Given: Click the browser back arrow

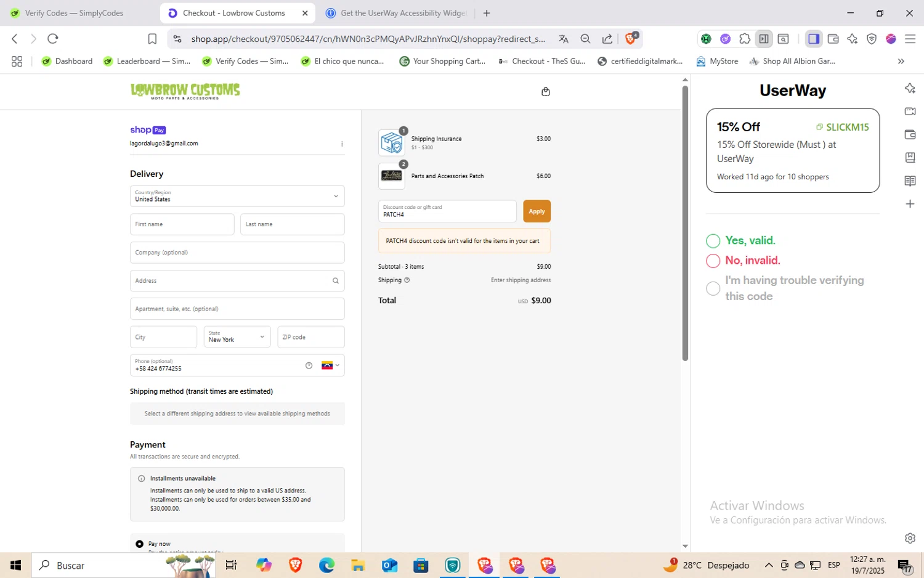Looking at the screenshot, I should pos(15,39).
